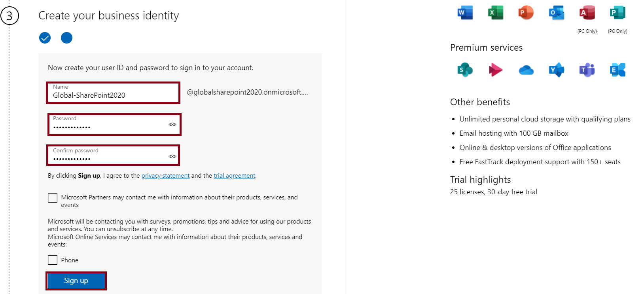Image resolution: width=644 pixels, height=294 pixels.
Task: Select the OneDrive cloud icon
Action: pos(526,70)
